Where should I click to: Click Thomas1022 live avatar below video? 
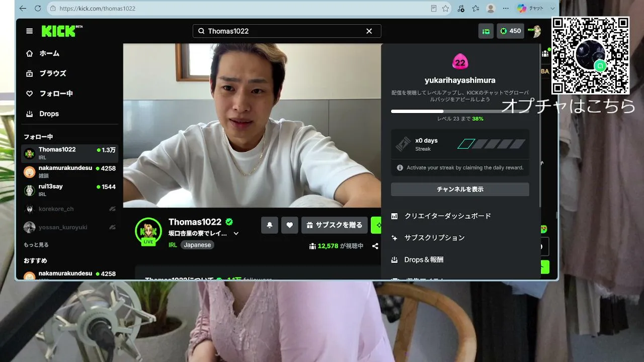[148, 231]
